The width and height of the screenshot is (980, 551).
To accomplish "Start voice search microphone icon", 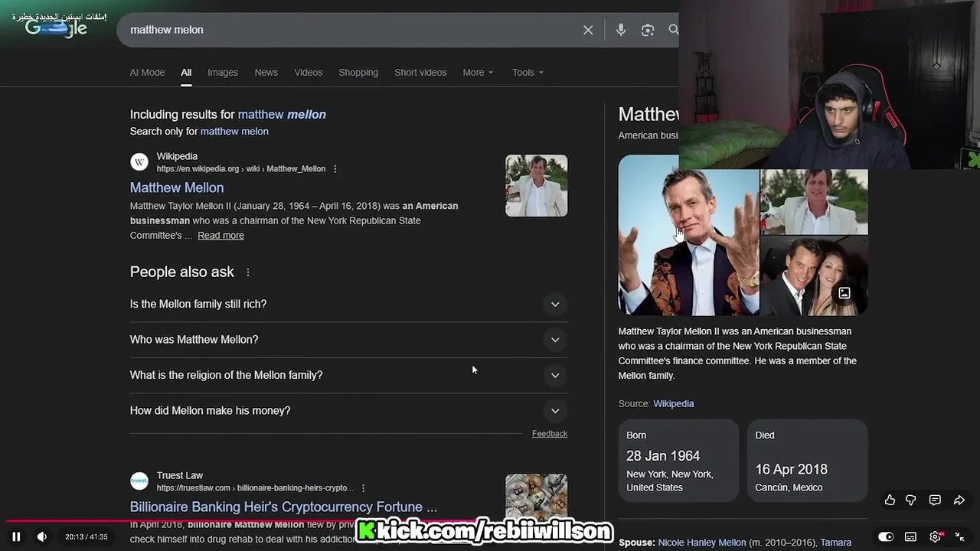I will pyautogui.click(x=621, y=30).
